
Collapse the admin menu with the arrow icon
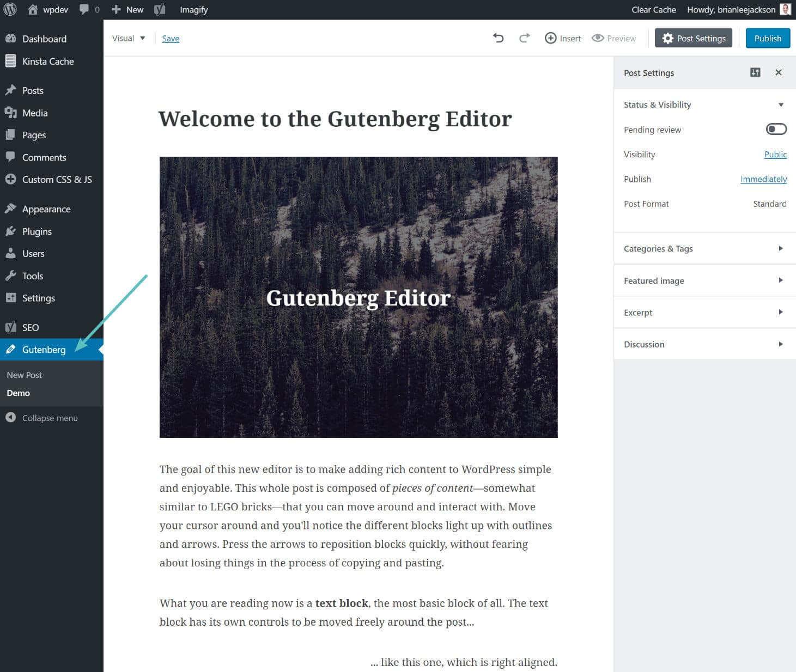point(10,418)
